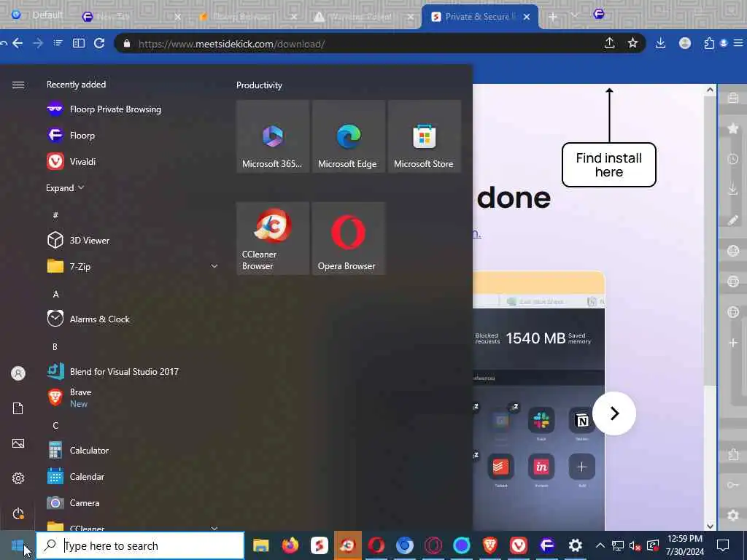The image size is (747, 560).
Task: Click page scrollbar down arrow
Action: click(710, 526)
